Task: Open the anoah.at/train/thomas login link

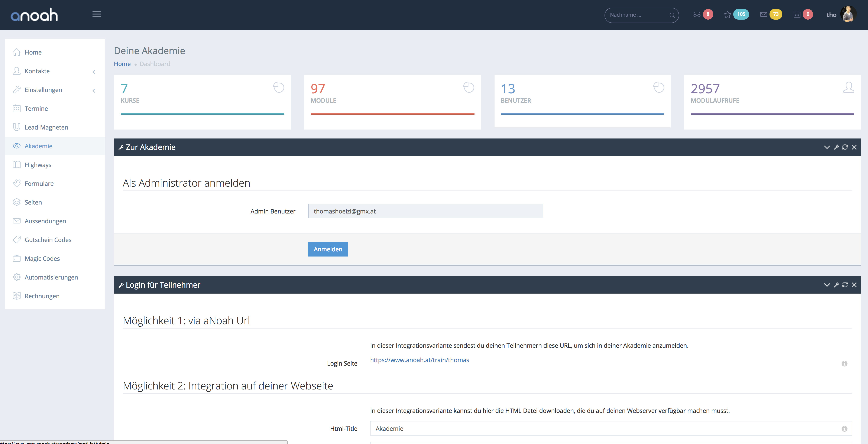Action: (419, 360)
